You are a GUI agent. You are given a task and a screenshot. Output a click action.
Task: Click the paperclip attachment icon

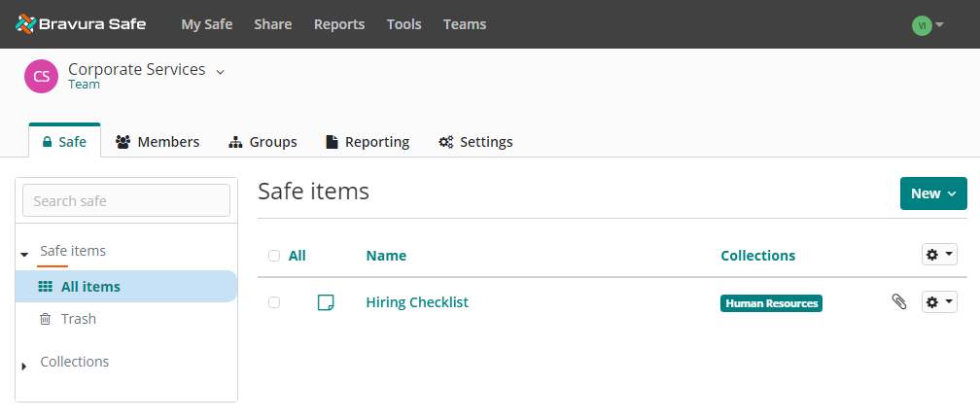pyautogui.click(x=898, y=302)
